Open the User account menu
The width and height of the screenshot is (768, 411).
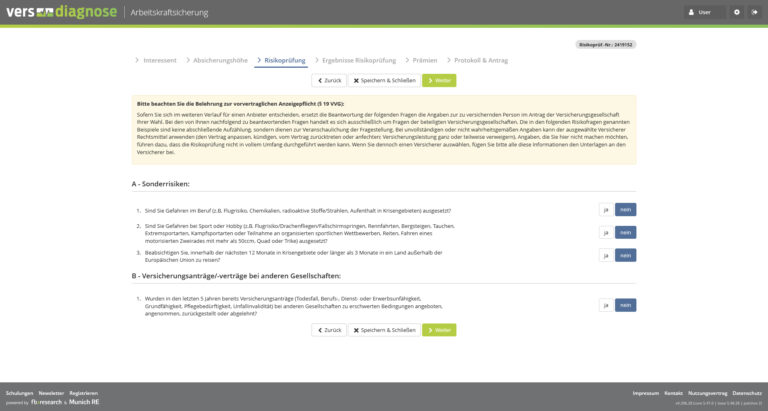tap(705, 12)
